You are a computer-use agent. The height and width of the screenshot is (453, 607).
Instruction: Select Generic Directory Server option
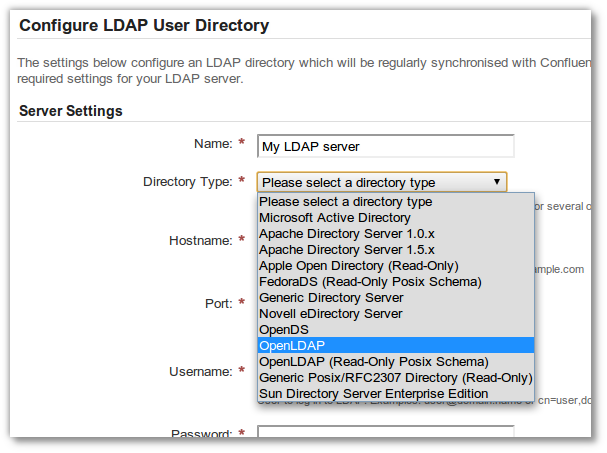(331, 297)
